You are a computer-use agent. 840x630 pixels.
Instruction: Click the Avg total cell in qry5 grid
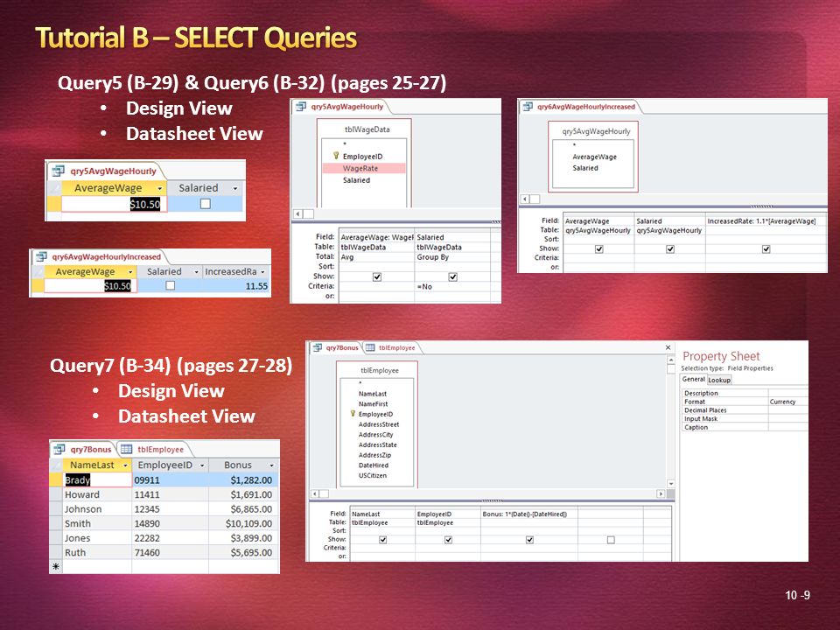376,257
